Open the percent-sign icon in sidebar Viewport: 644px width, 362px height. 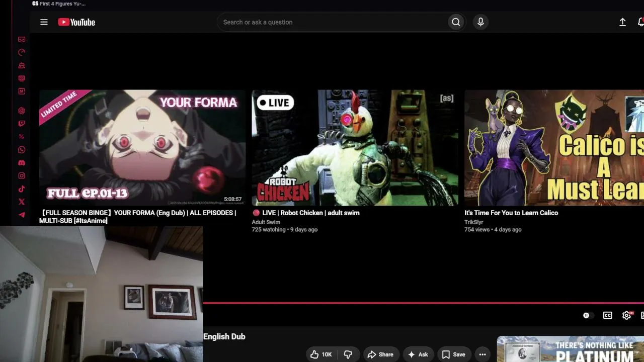click(x=22, y=137)
